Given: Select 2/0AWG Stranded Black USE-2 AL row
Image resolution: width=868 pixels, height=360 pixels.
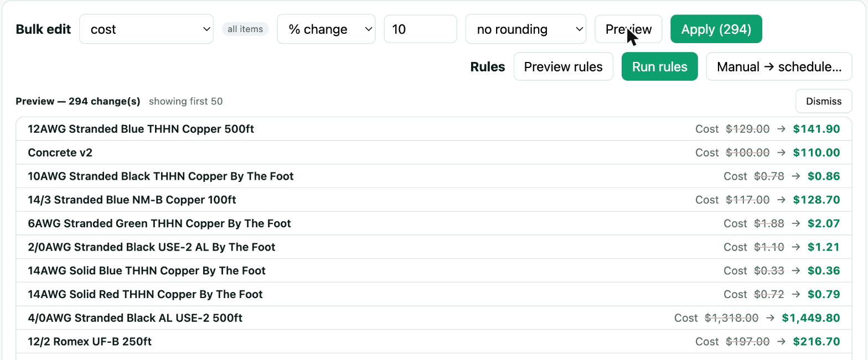Looking at the screenshot, I should (434, 247).
